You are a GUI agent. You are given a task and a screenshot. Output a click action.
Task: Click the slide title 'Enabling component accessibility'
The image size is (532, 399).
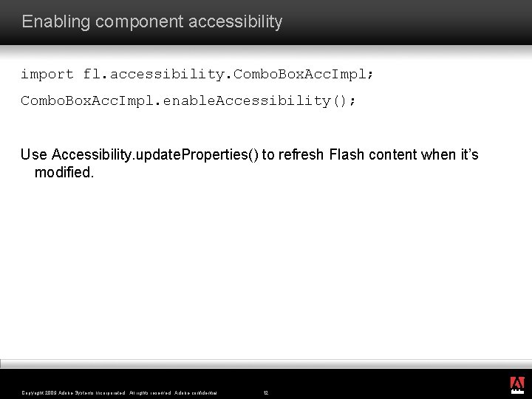click(x=152, y=21)
